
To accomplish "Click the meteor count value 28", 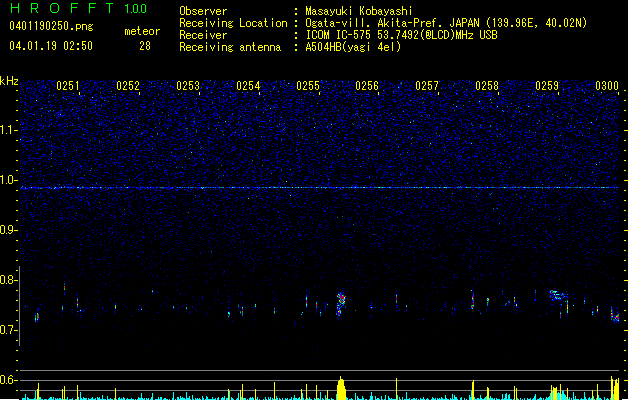I will (145, 46).
